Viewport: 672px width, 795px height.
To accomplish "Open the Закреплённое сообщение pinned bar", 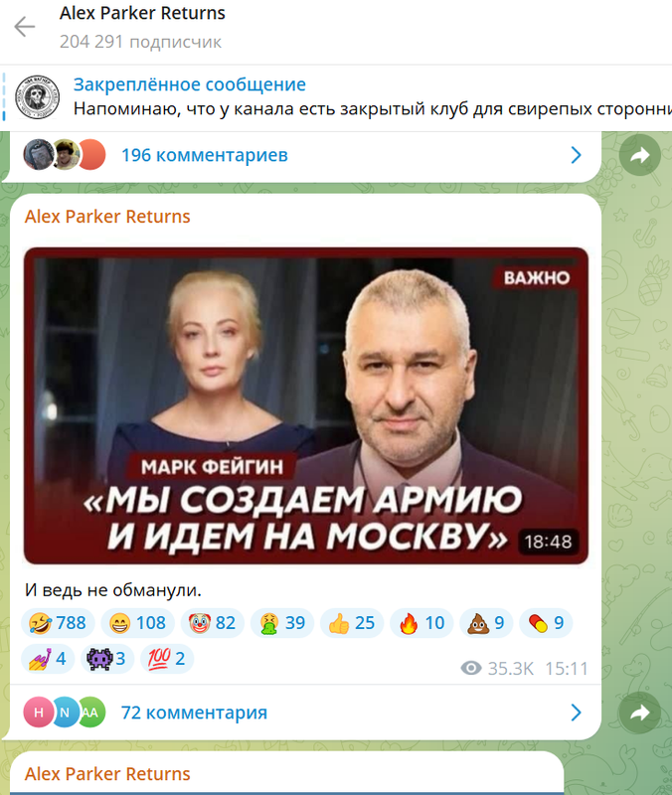I will click(336, 97).
